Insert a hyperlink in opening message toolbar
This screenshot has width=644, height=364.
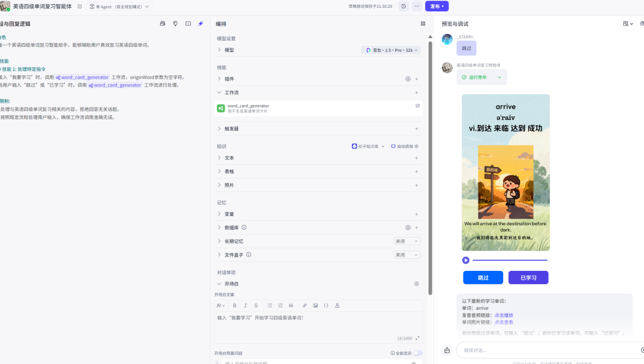304,306
